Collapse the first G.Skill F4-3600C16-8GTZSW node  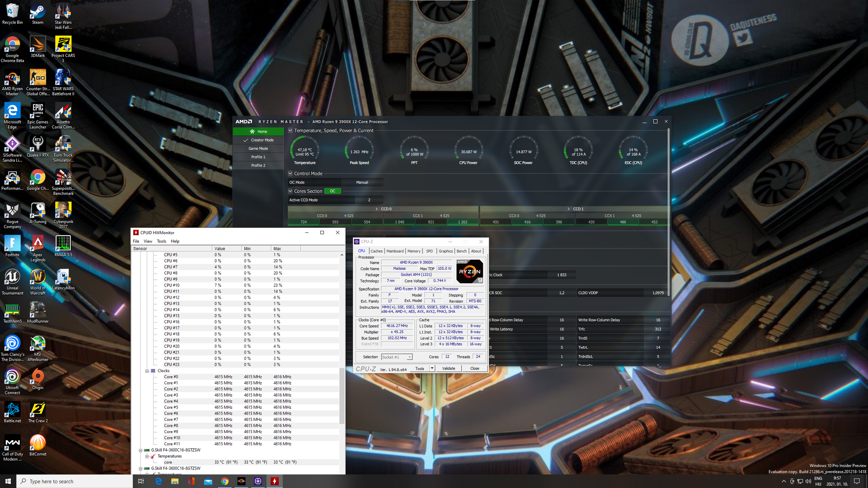click(x=141, y=450)
